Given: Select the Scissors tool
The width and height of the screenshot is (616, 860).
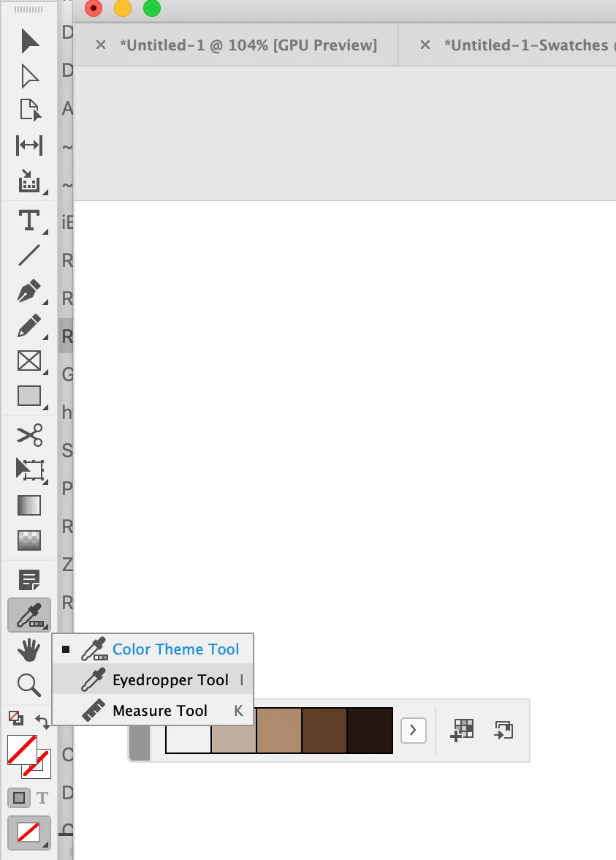Looking at the screenshot, I should pos(29,435).
